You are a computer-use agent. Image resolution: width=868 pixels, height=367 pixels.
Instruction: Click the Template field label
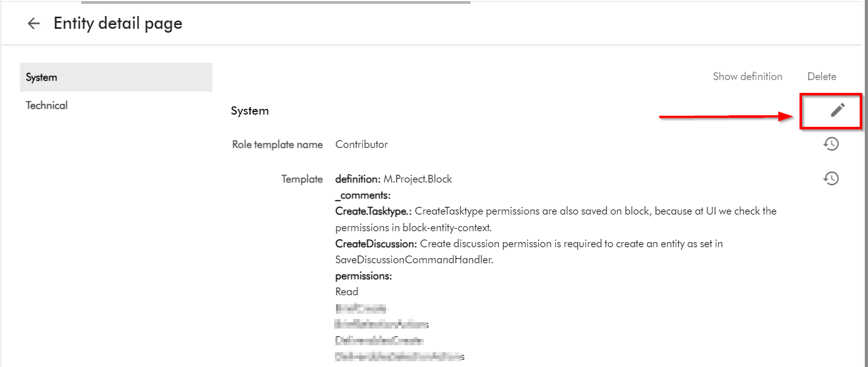(302, 179)
